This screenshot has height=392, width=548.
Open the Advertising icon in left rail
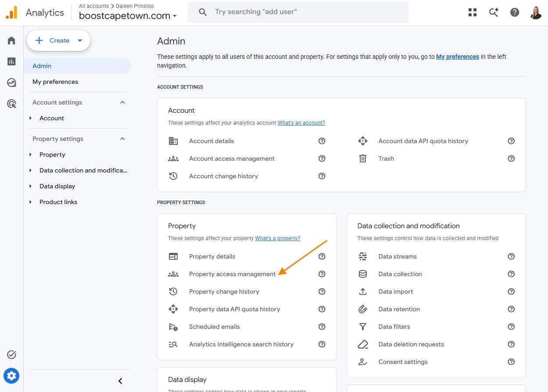coord(11,104)
